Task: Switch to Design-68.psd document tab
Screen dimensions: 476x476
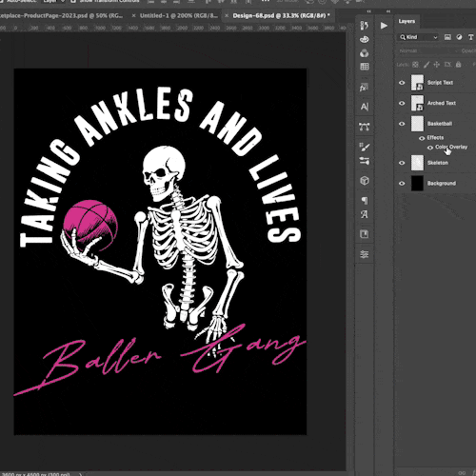Action: pyautogui.click(x=281, y=15)
